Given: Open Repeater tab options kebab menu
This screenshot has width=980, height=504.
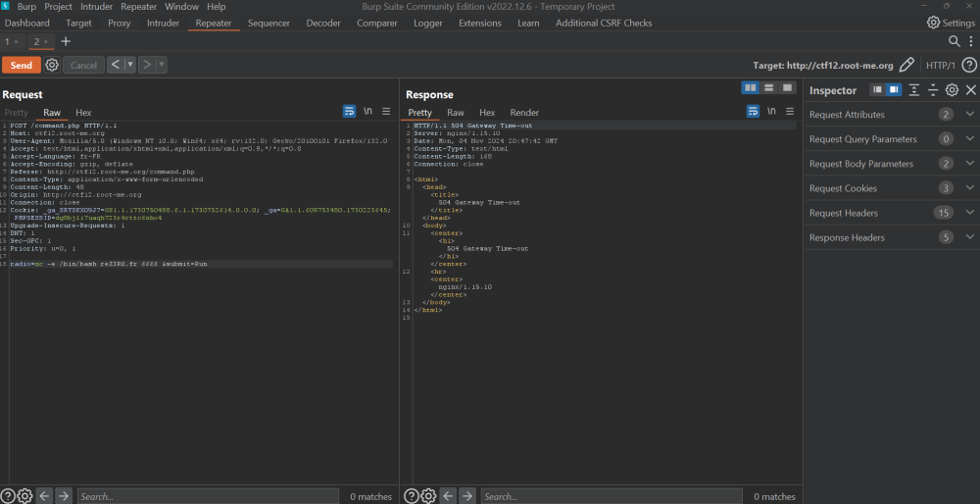Looking at the screenshot, I should (971, 41).
